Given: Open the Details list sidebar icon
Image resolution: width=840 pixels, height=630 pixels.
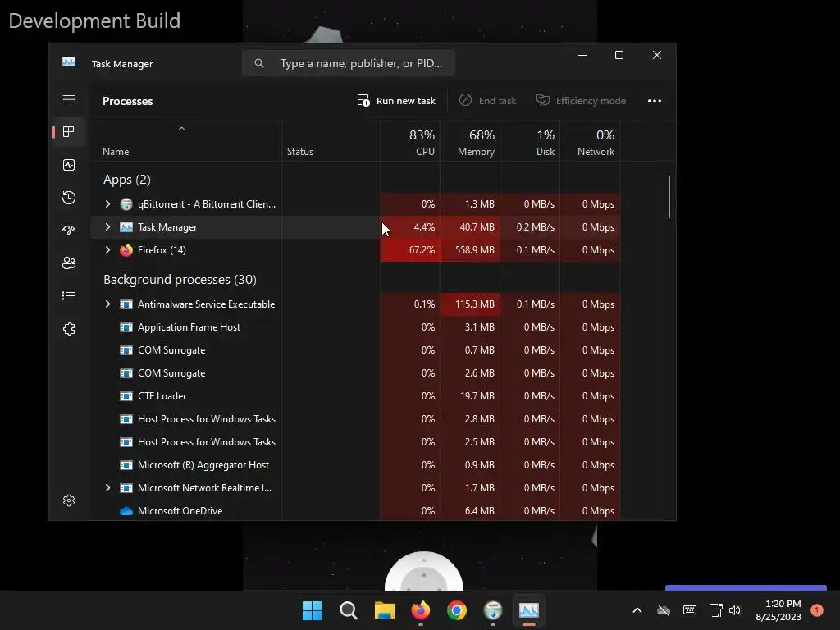Looking at the screenshot, I should point(69,295).
